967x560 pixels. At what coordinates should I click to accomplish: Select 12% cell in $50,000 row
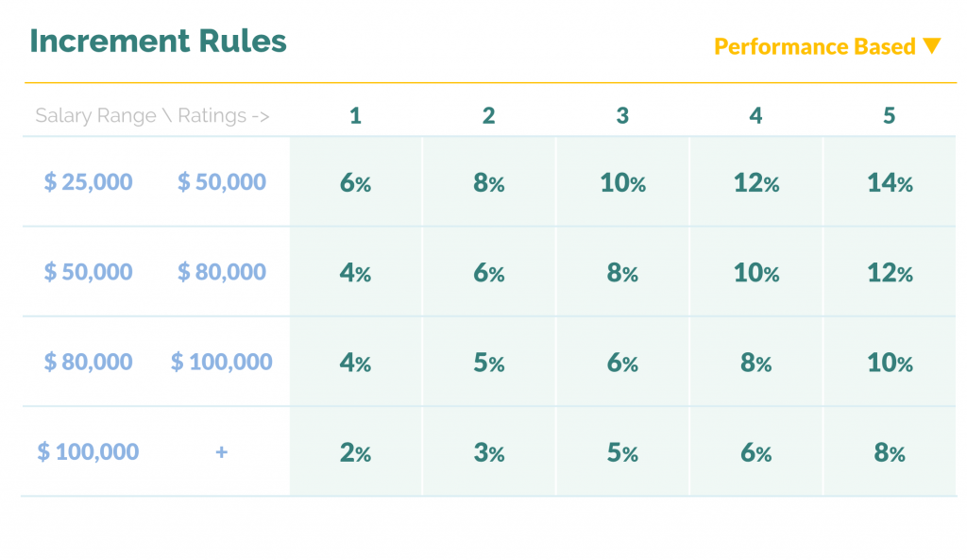(890, 272)
